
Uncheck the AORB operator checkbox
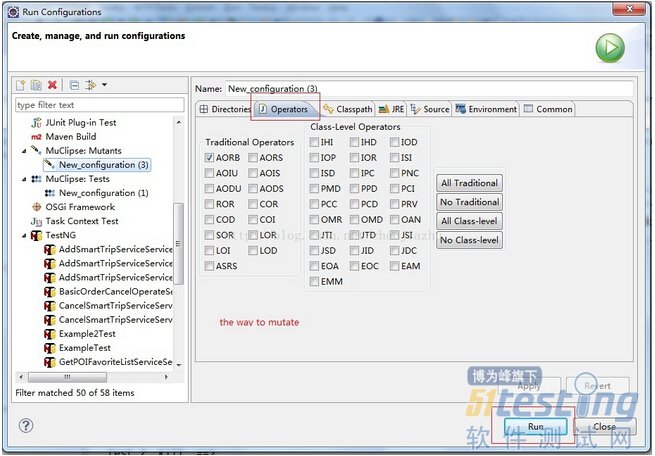click(209, 158)
